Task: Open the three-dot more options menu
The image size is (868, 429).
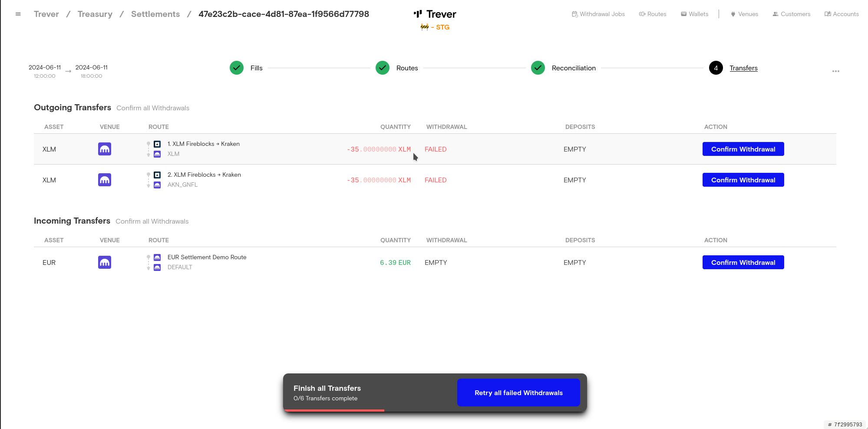Action: [835, 71]
